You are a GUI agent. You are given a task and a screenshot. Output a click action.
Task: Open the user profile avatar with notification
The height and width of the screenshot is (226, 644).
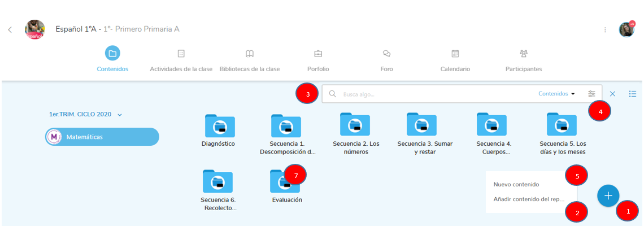(x=626, y=30)
